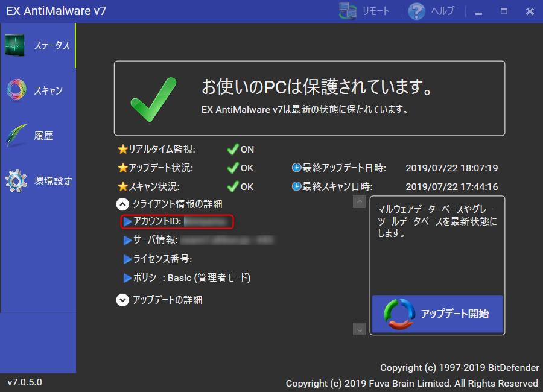Click the large green protected checkmark
Viewport: 543px width, 392px height.
tap(153, 100)
